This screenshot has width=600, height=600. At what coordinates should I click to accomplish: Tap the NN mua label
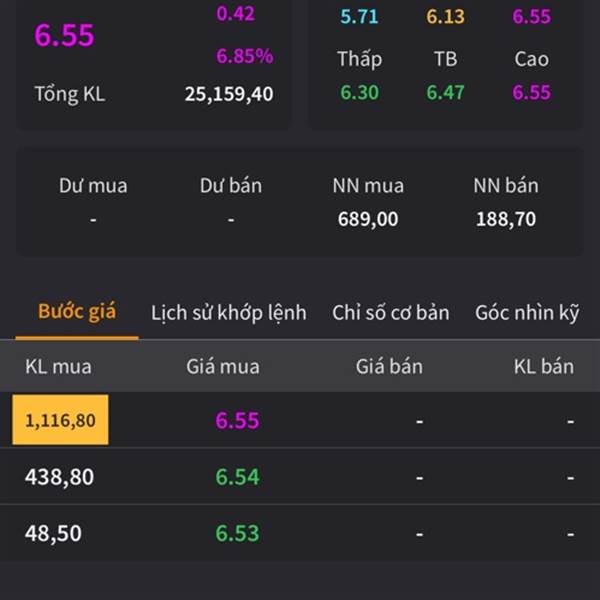[x=368, y=186]
